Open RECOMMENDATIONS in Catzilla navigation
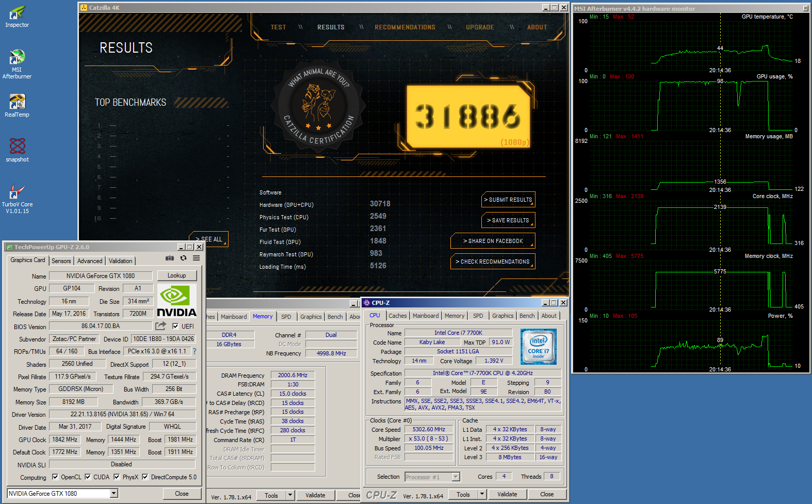Screen dimensions: 812x504 click(405, 27)
